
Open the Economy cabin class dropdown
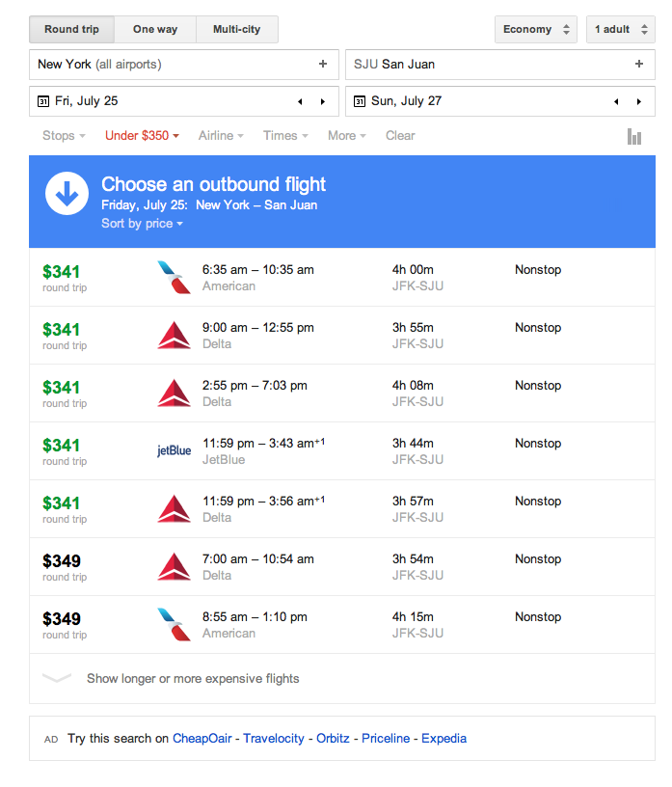point(535,30)
